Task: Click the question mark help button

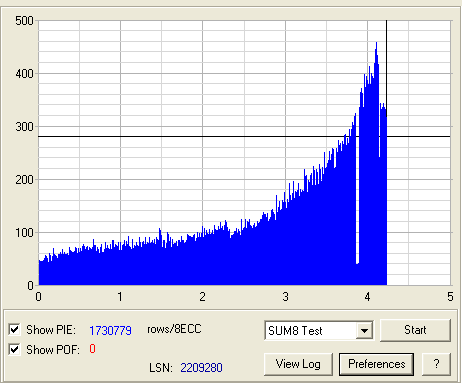Action: (436, 364)
